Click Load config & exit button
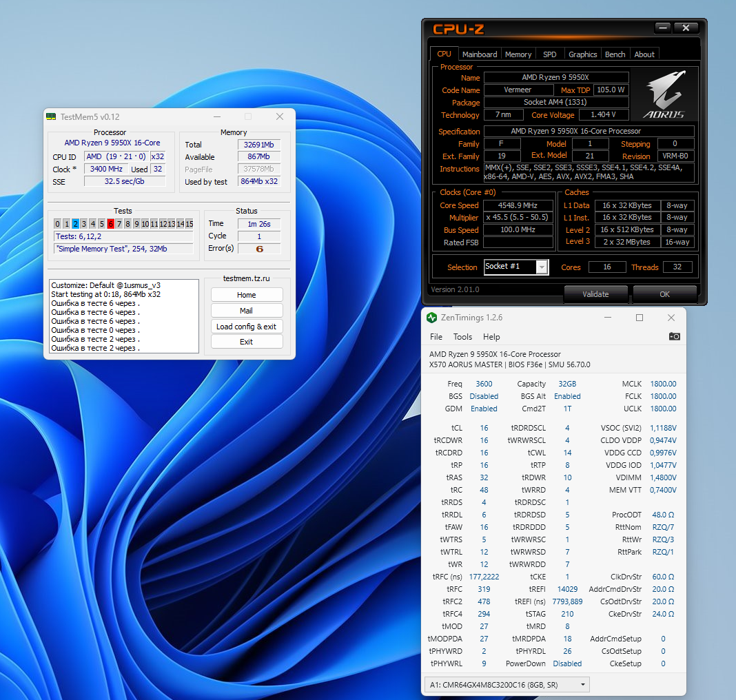This screenshot has width=736, height=700. coord(247,327)
